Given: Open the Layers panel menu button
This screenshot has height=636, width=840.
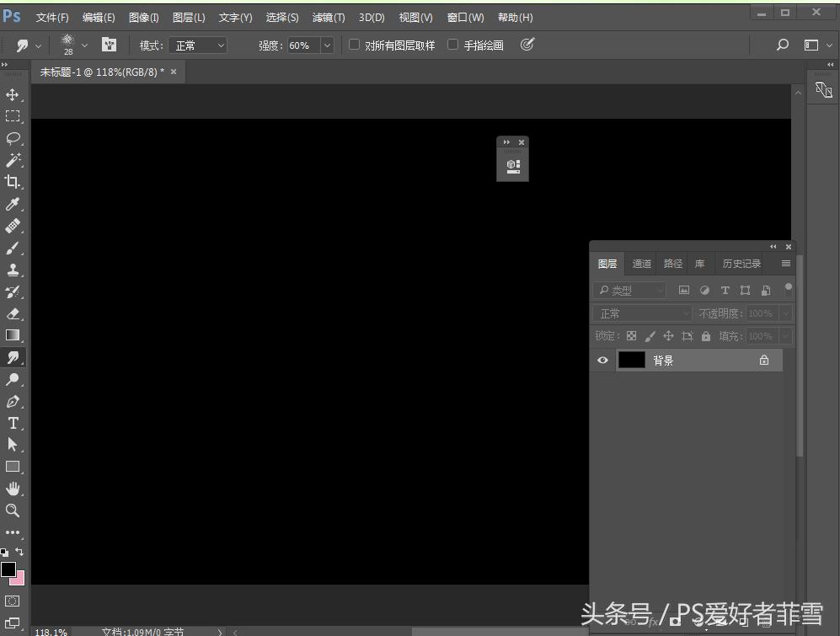Looking at the screenshot, I should tap(784, 264).
